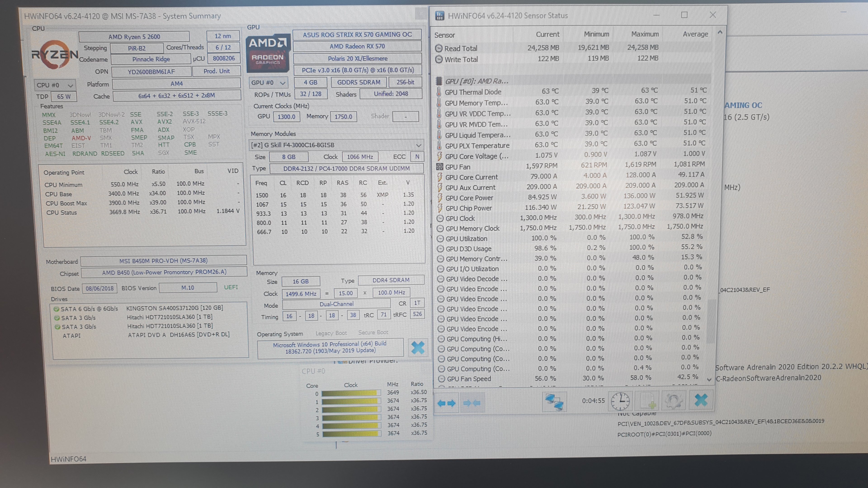Select the GPU Fan sensor row
868x488 pixels.
click(458, 167)
